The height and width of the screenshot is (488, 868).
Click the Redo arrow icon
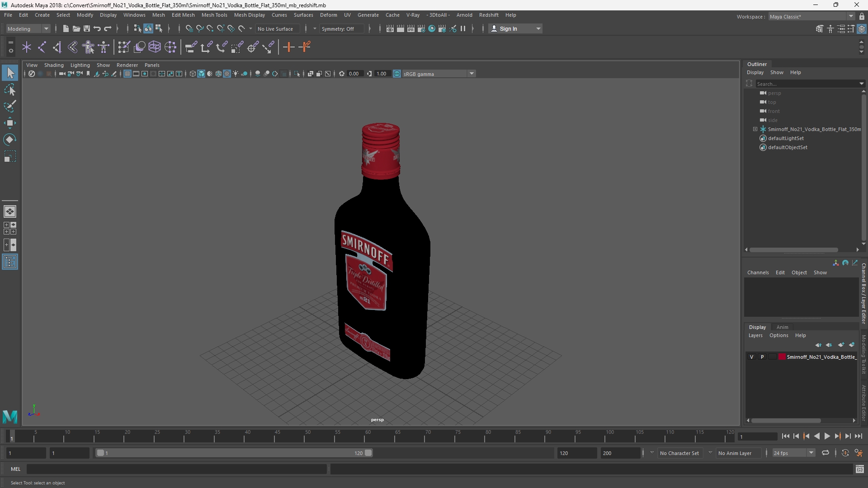108,28
